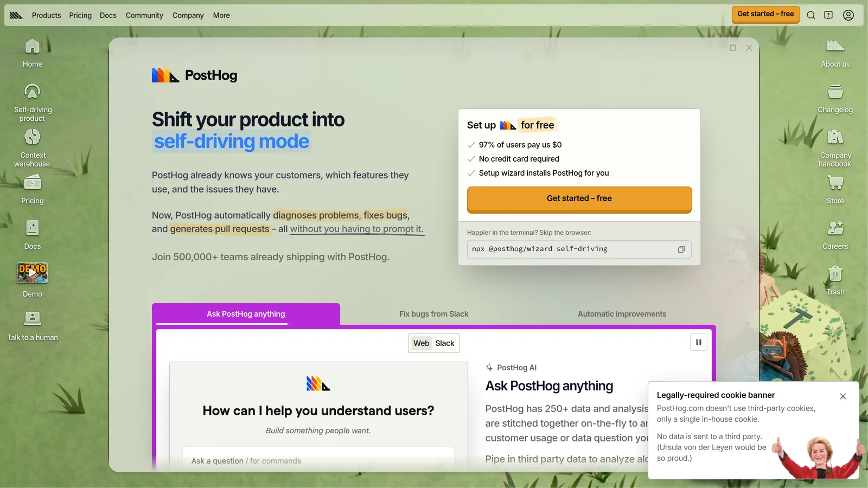Open the Ursula von der Leyen link

696,447
